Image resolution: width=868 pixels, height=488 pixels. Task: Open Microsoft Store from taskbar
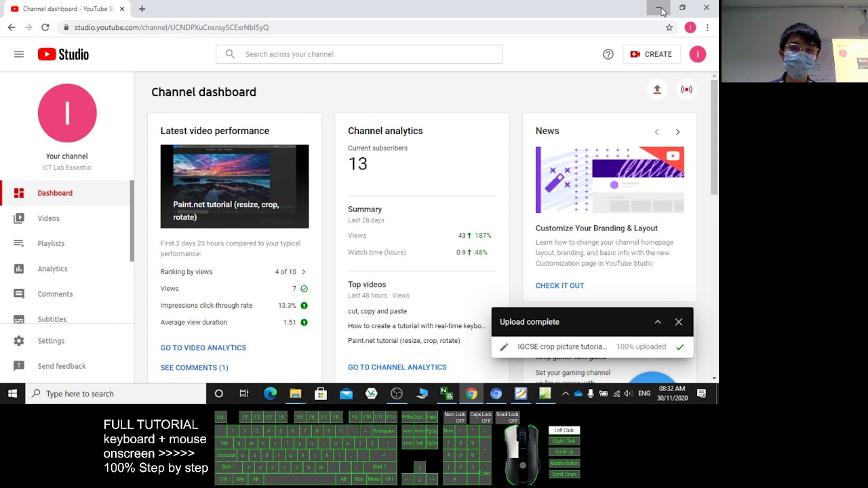tap(321, 394)
